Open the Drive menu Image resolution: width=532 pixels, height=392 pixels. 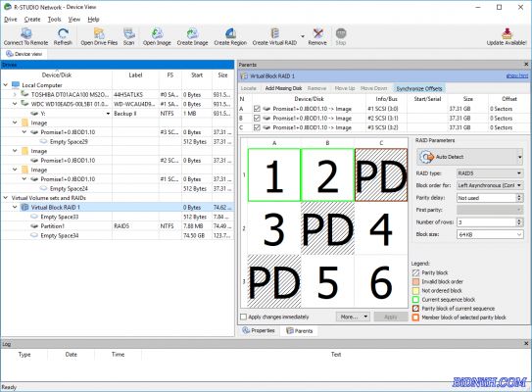click(x=11, y=20)
